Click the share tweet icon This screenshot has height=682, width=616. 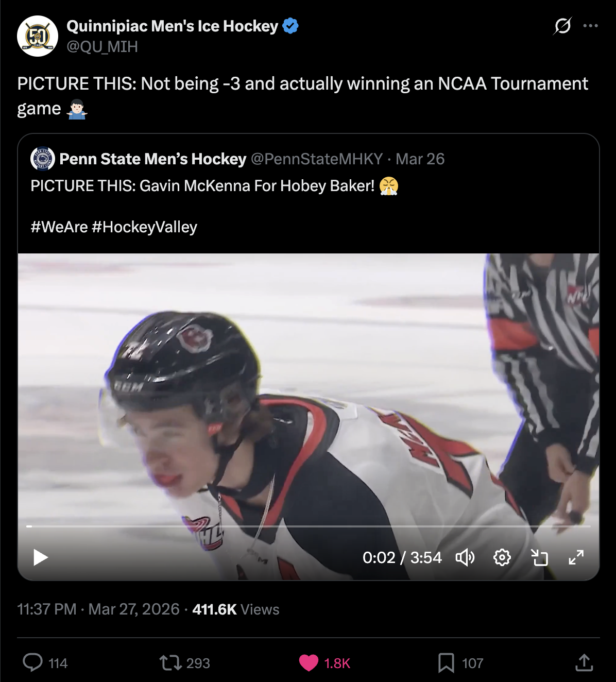[584, 662]
